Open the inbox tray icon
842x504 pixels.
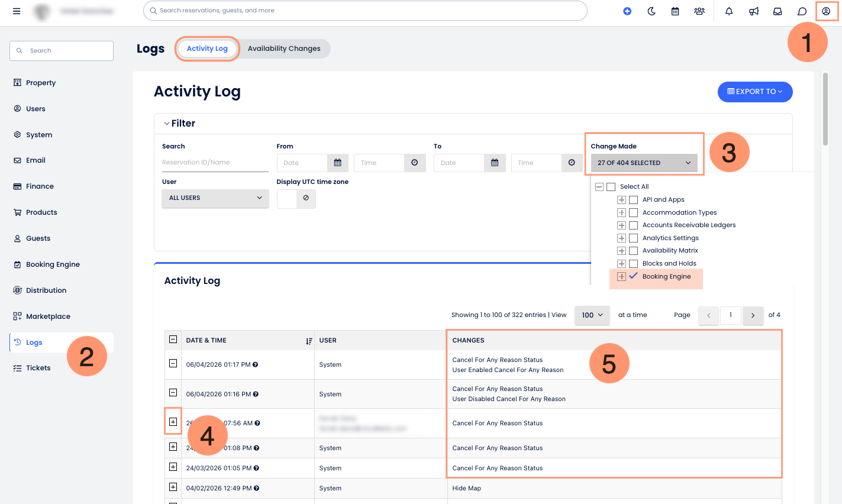(777, 11)
